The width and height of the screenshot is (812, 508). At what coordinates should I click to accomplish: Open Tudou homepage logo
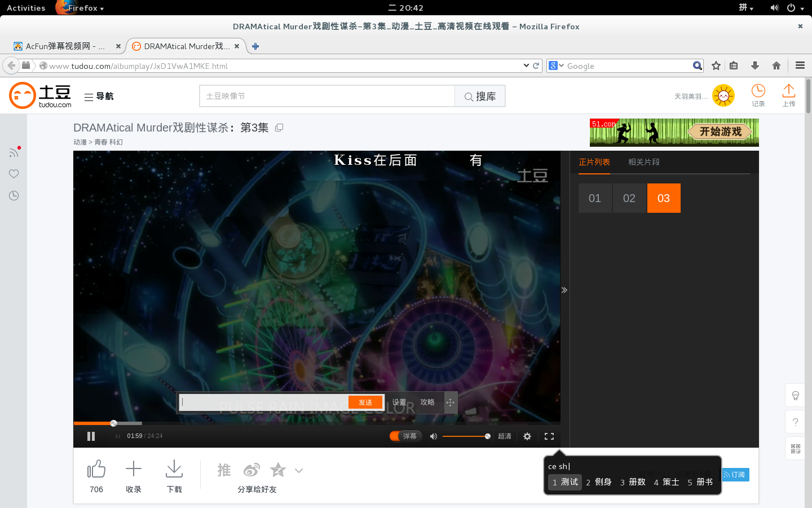click(41, 95)
